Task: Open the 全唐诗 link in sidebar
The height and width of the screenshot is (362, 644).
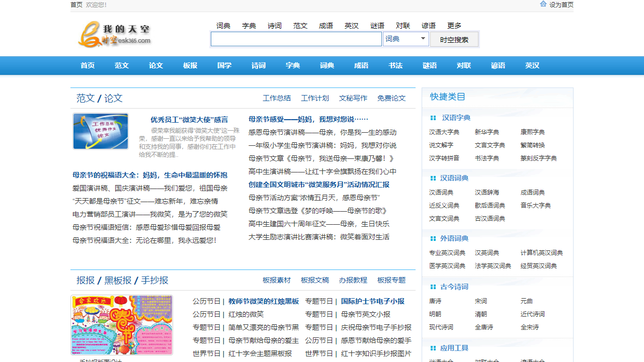Action: pos(484,327)
